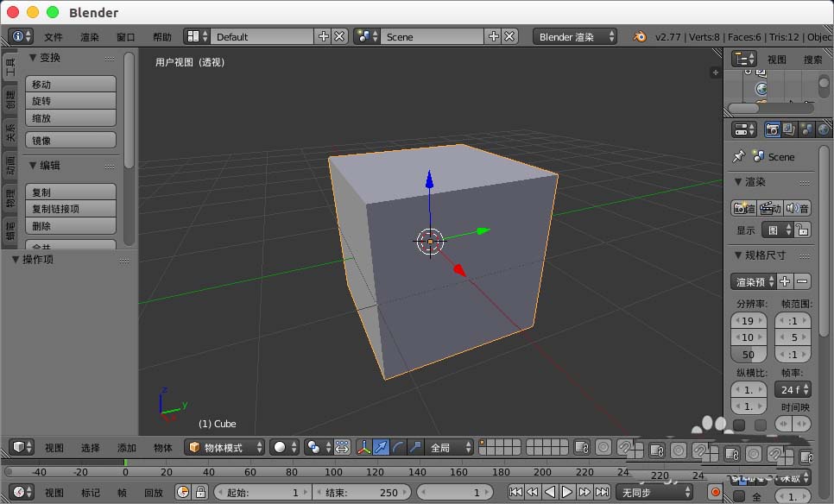Screen dimensions: 834x504
Task: Select the scale manipulator icon
Action: point(415,447)
